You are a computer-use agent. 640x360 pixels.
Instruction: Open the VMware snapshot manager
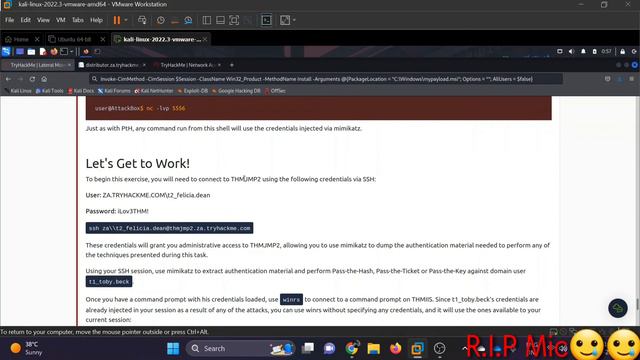pos(188,20)
